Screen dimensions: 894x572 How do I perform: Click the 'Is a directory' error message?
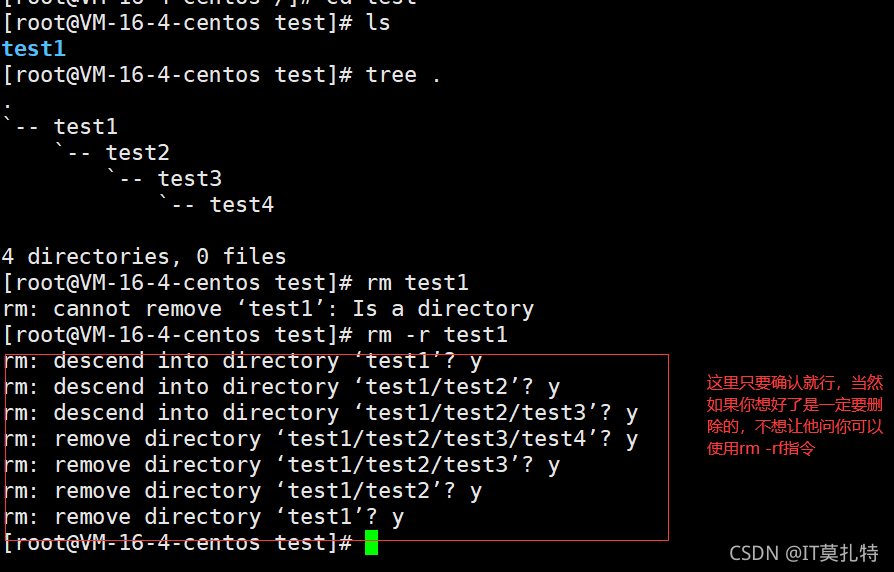(x=443, y=309)
